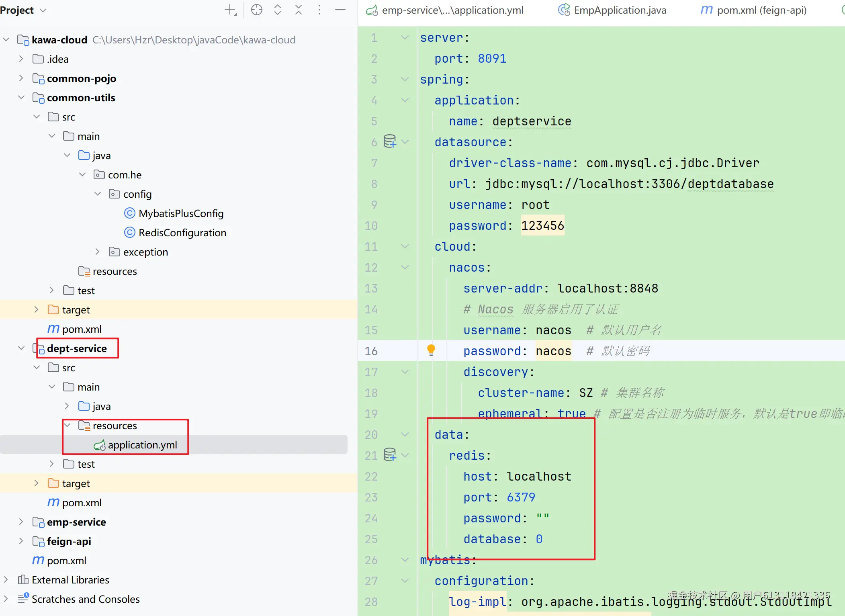Image resolution: width=845 pixels, height=616 pixels.
Task: Switch to the EmpApplication.java tab
Action: pyautogui.click(x=619, y=10)
